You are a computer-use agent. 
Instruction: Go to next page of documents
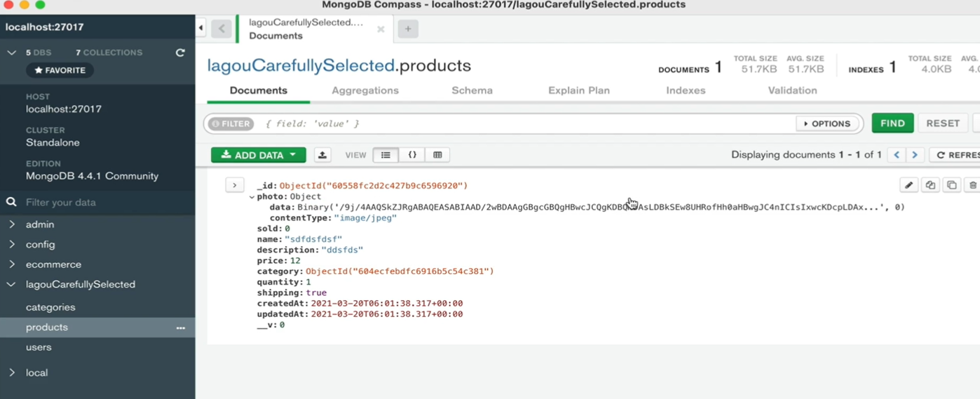coord(915,155)
